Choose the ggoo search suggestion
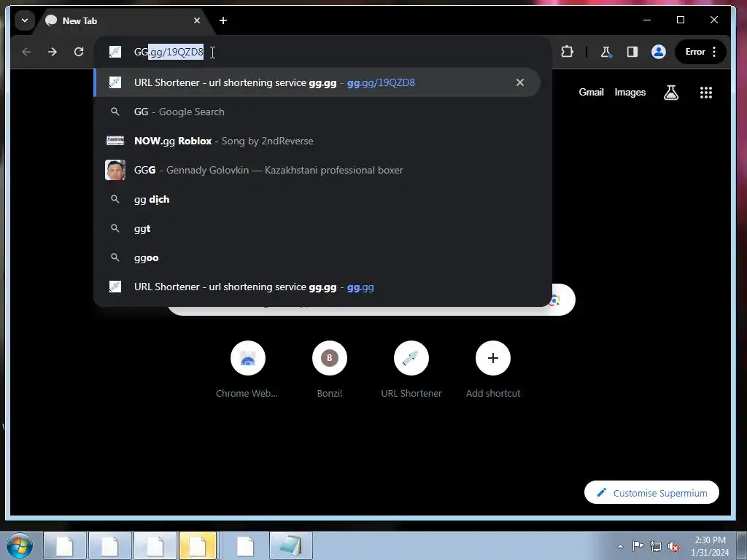The height and width of the screenshot is (560, 747). tap(317, 258)
